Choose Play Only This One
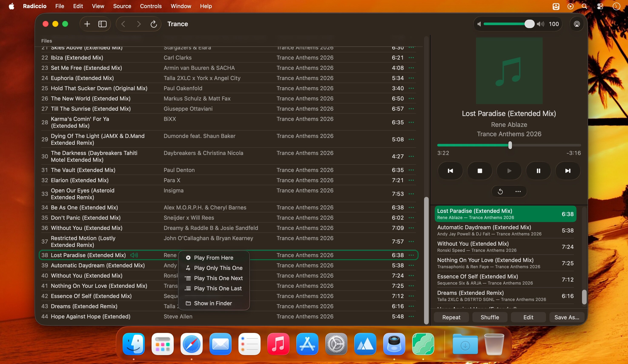Screen dimensions: 628x364 214,268
